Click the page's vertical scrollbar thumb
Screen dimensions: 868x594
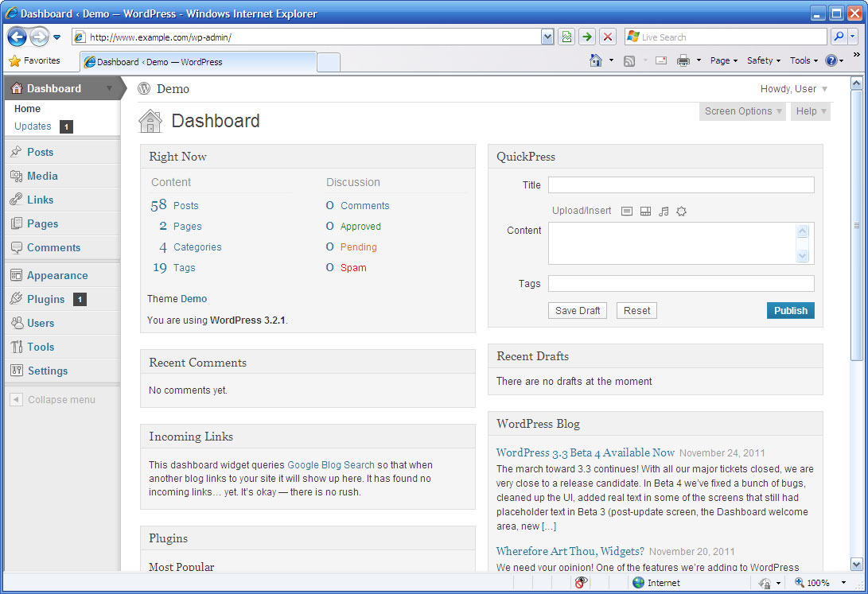click(856, 226)
